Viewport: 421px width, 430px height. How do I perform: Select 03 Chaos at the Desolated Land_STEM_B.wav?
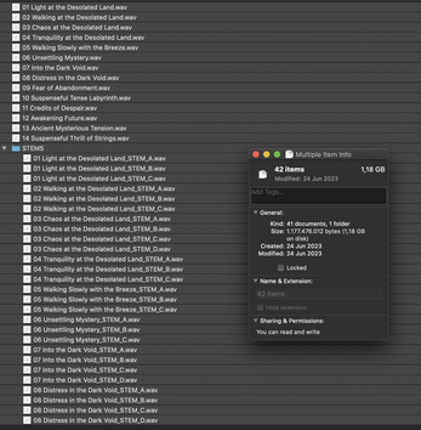[x=102, y=229]
